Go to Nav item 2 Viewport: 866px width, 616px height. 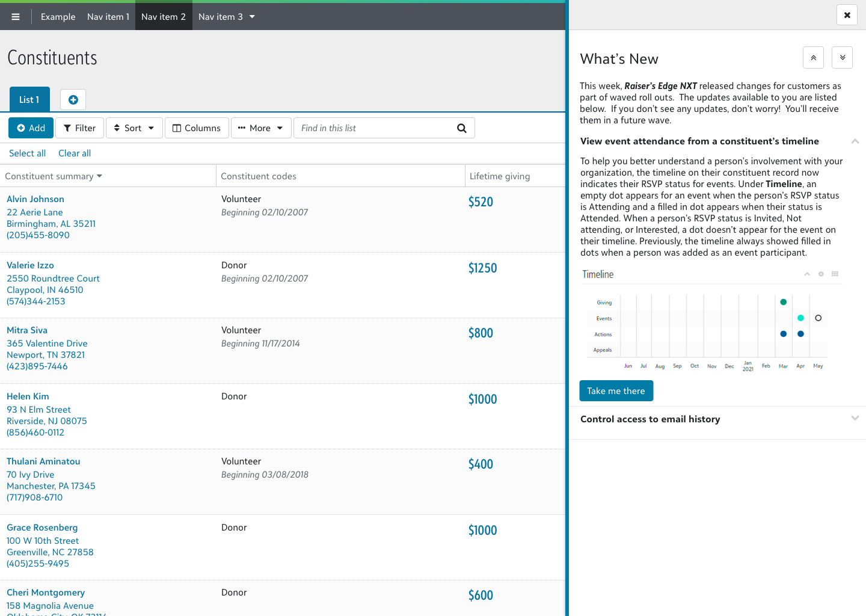164,17
